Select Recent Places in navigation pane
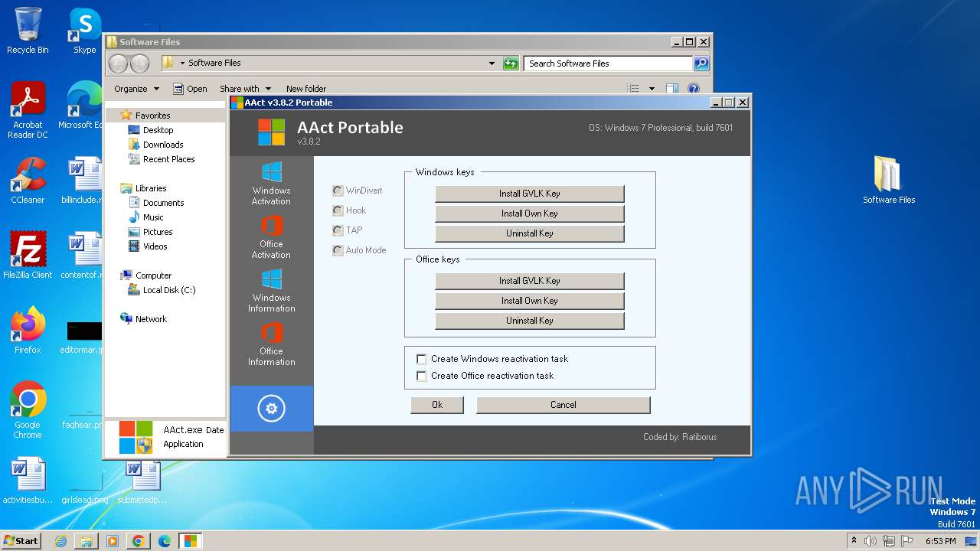The height and width of the screenshot is (551, 980). (x=168, y=159)
